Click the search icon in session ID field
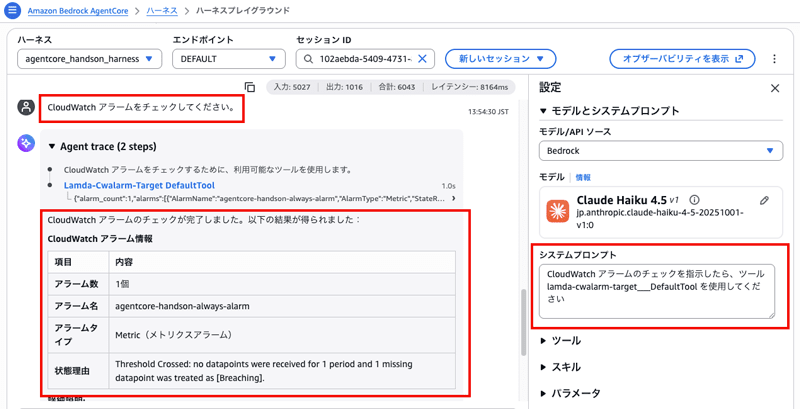Screen dimensions: 800x409 click(x=308, y=59)
